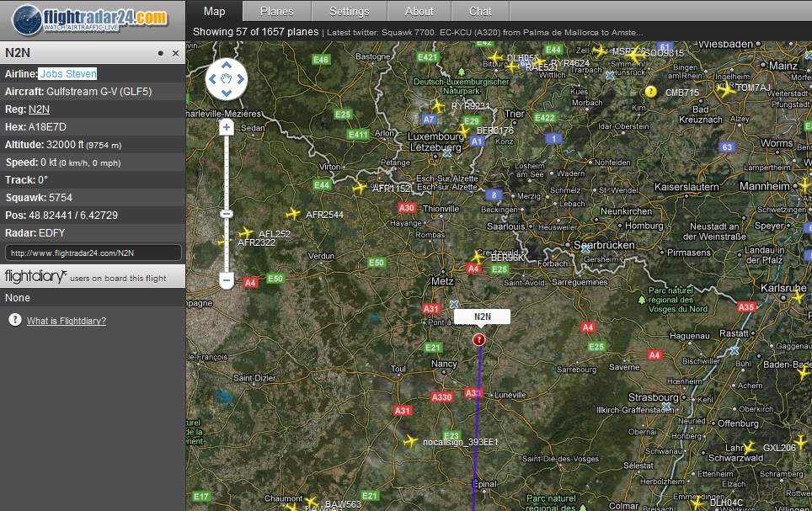Viewport: 812px width, 511px height.
Task: Select the yellow CMB715 question-mark marker
Action: [x=650, y=91]
